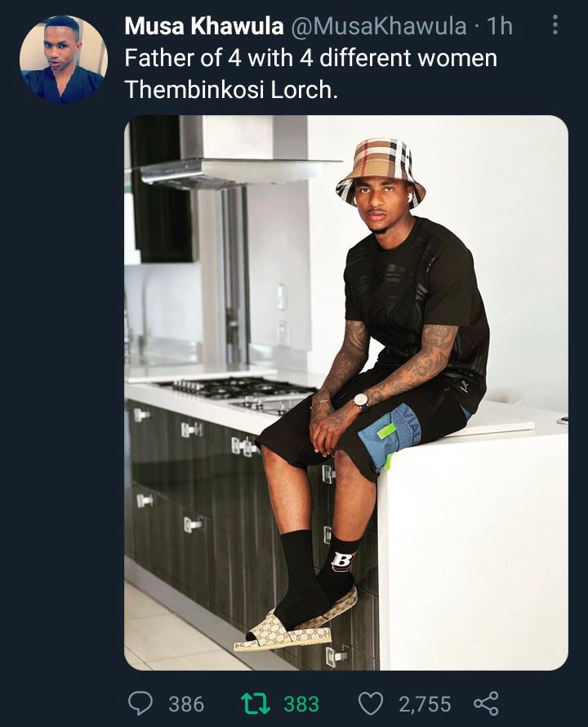Click the "Thembinkosi Lorch." text line
The image size is (588, 727).
pos(231,90)
